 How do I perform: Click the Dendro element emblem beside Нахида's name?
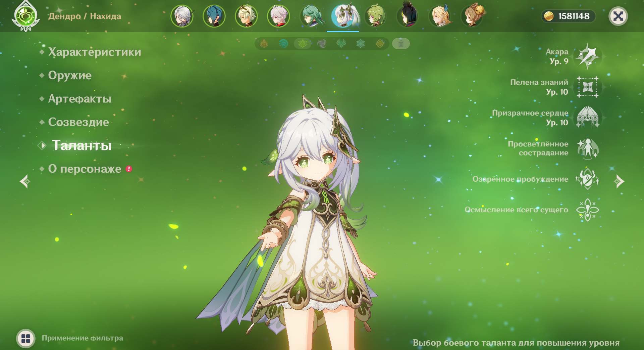25,16
